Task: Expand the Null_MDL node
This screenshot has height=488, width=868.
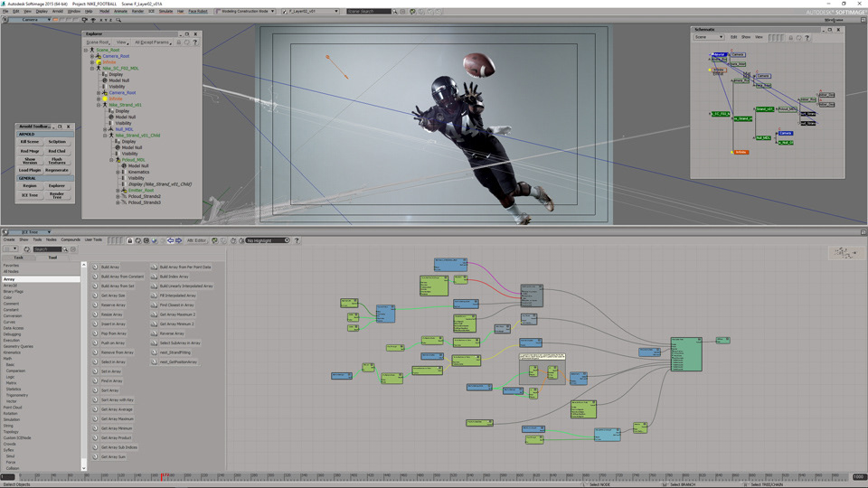Action: 105,129
